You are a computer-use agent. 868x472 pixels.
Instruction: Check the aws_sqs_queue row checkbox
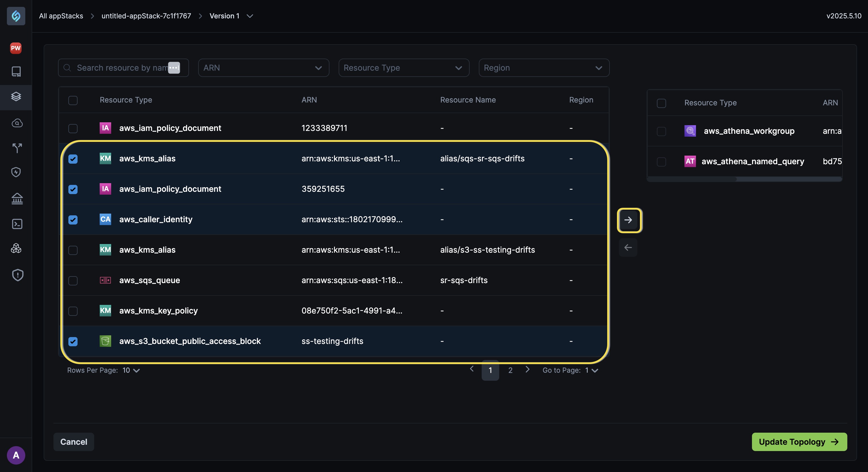(73, 280)
